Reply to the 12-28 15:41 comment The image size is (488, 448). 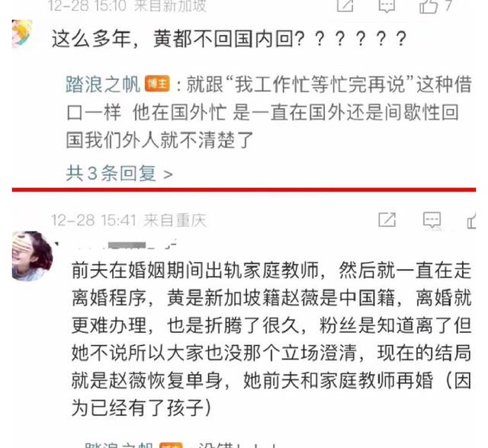(432, 220)
